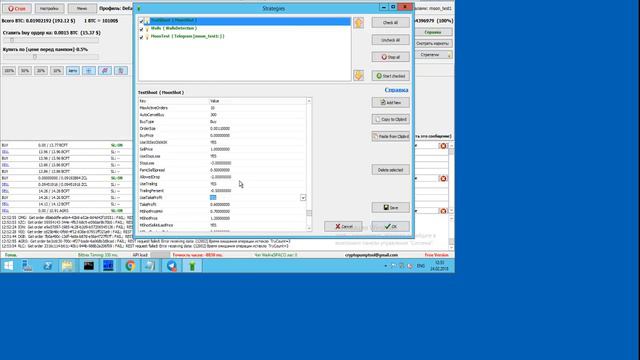This screenshot has width=640, height=360.
Task: Click the UseStopLoss value YES
Action: [x=213, y=156]
